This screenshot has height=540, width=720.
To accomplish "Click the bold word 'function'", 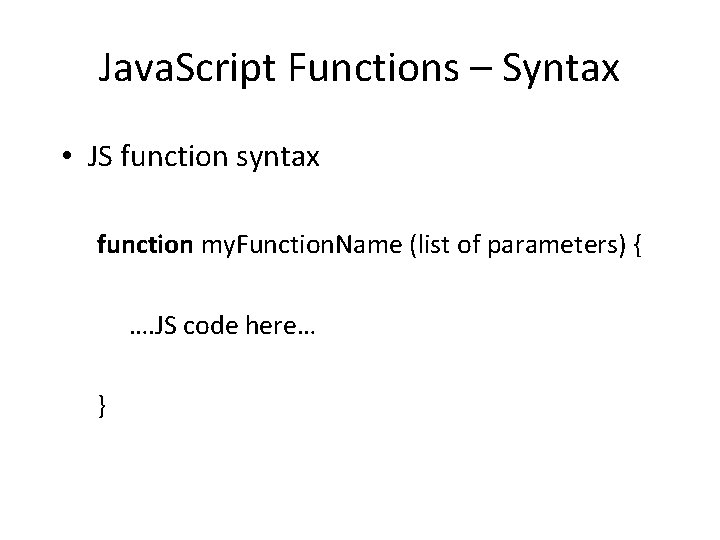I will coord(145,244).
